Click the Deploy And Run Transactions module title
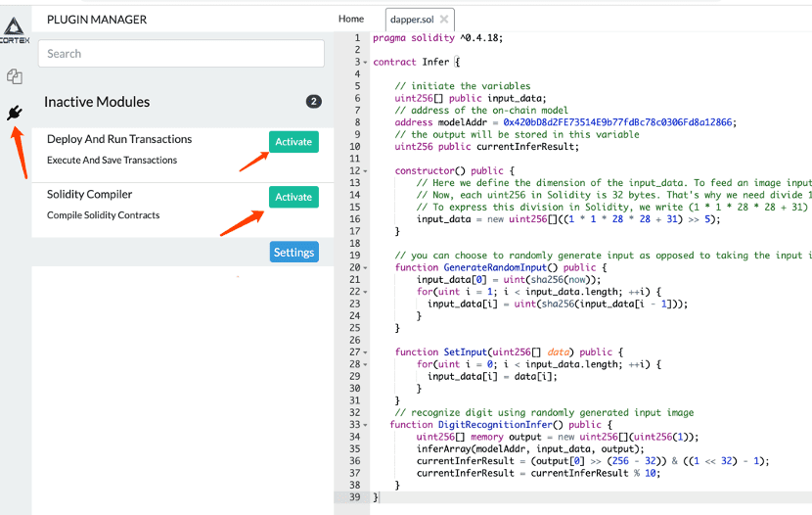Viewport: 812px width, 515px height. pos(119,139)
